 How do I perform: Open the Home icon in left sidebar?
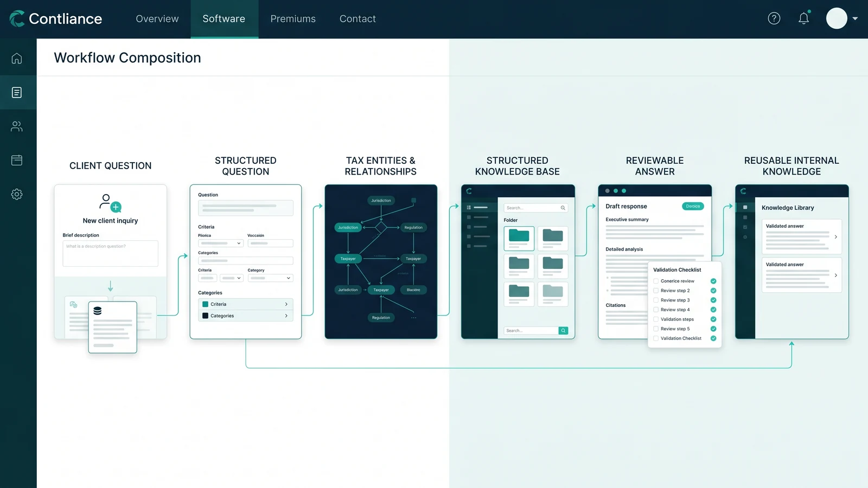click(x=17, y=58)
